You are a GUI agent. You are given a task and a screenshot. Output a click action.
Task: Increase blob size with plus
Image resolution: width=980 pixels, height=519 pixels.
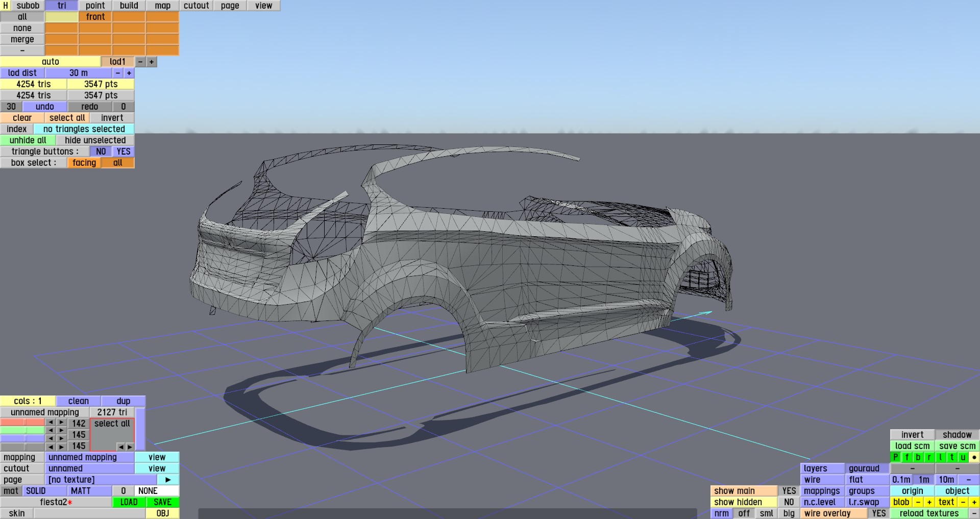[x=929, y=502]
